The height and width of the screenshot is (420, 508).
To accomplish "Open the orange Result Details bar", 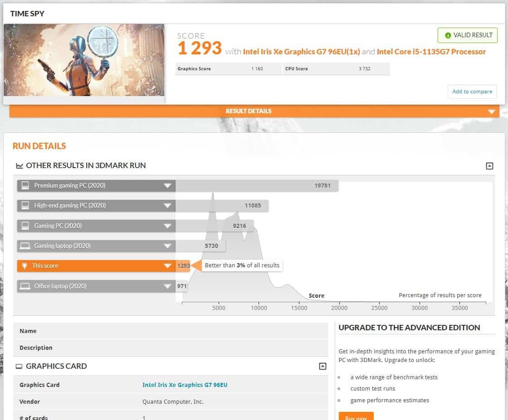I will coord(254,111).
